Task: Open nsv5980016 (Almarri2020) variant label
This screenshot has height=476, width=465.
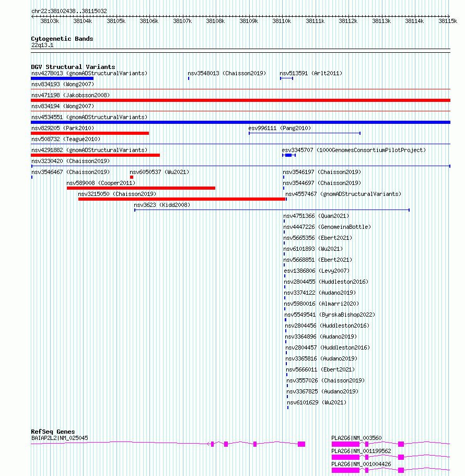Action: [321, 304]
